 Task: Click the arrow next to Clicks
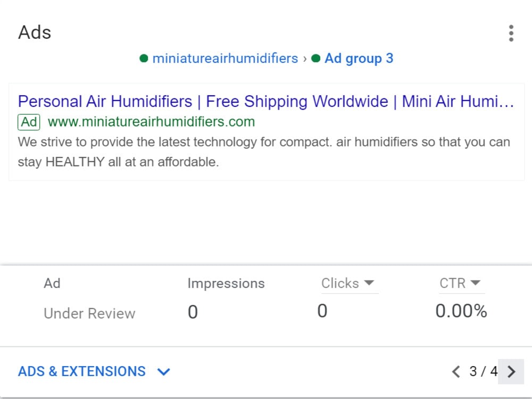369,282
